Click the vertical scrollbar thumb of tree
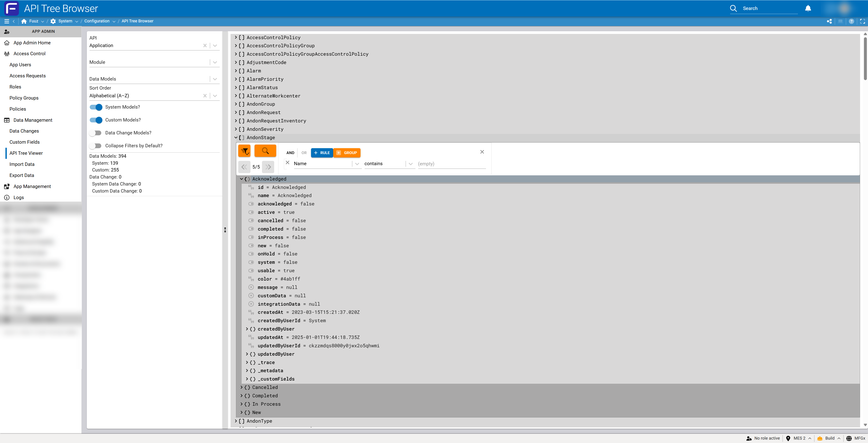 coord(865,58)
